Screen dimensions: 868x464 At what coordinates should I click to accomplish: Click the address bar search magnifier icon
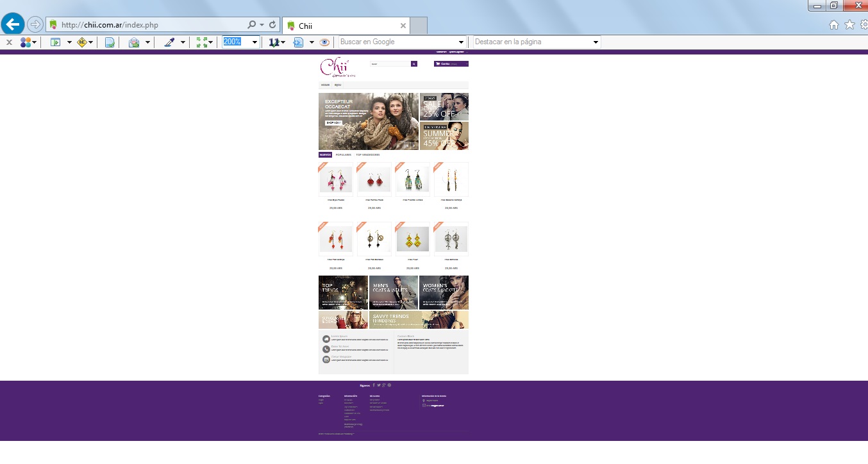pos(252,25)
